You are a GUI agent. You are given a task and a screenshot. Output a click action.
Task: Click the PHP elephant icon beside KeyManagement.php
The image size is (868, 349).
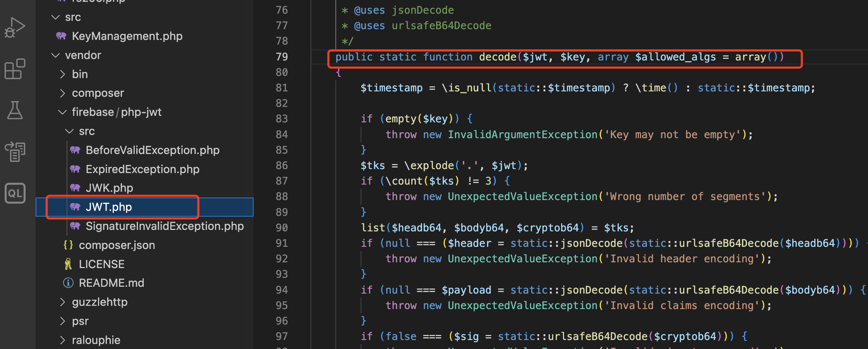61,36
